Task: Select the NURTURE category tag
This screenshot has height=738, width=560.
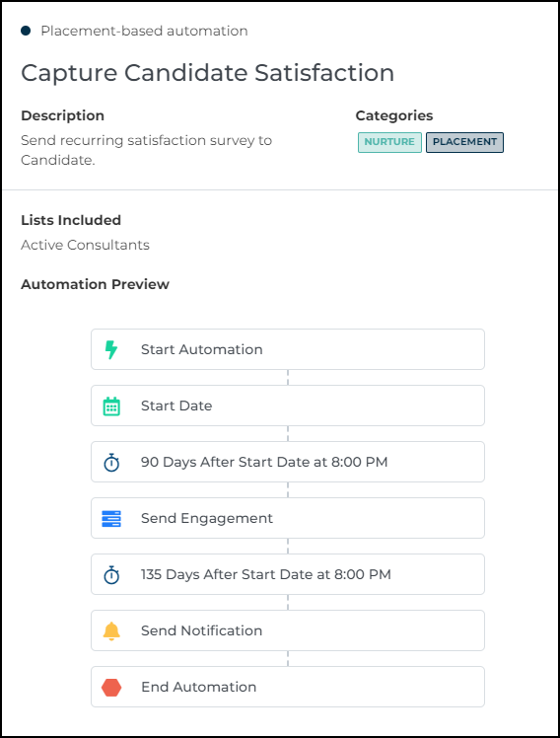Action: tap(389, 142)
